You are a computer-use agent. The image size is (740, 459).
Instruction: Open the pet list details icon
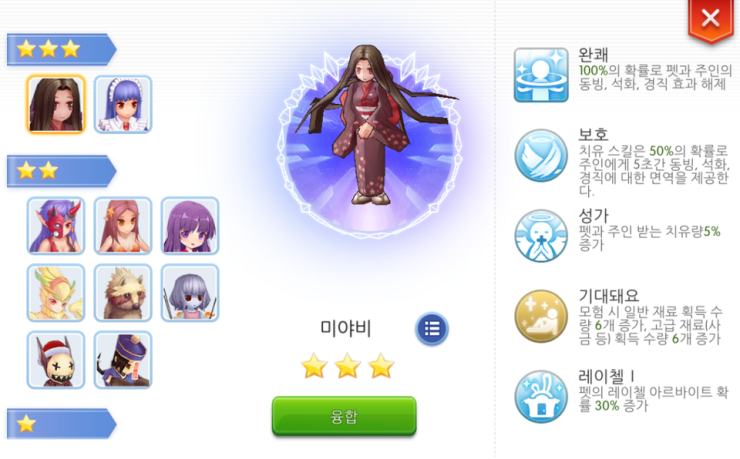(431, 329)
